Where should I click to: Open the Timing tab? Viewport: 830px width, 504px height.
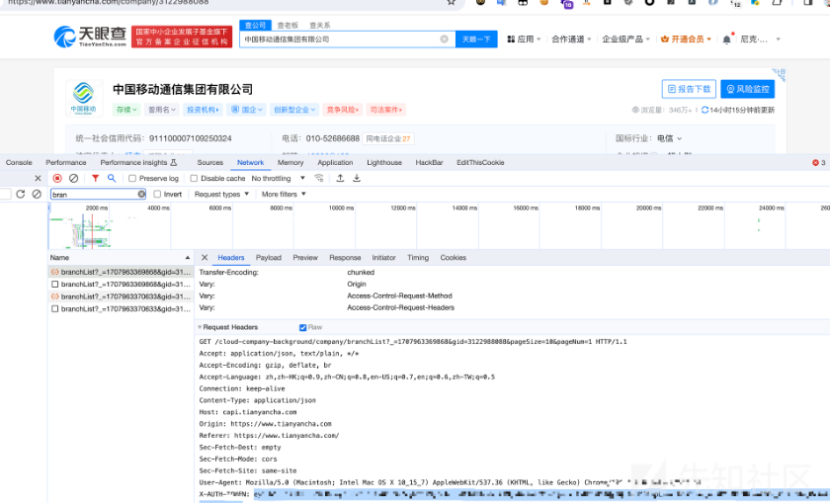coord(418,258)
